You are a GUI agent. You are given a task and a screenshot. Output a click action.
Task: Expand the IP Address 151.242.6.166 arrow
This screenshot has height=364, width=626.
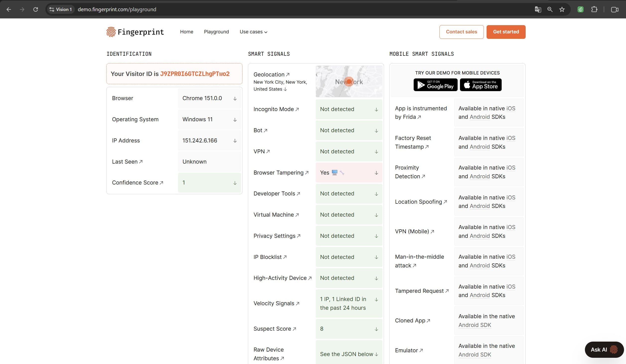[235, 141]
